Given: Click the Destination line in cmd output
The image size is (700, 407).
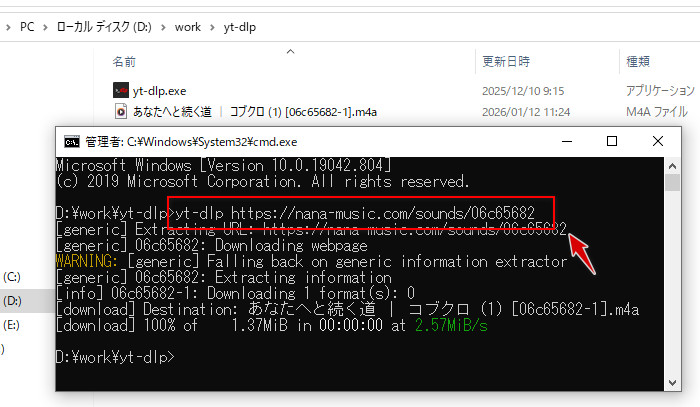Looking at the screenshot, I should pyautogui.click(x=347, y=309).
